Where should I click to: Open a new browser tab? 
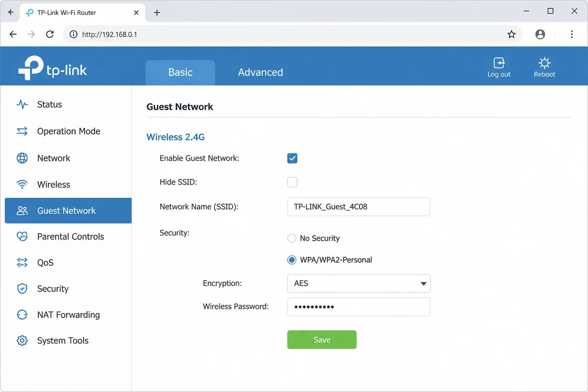point(157,13)
